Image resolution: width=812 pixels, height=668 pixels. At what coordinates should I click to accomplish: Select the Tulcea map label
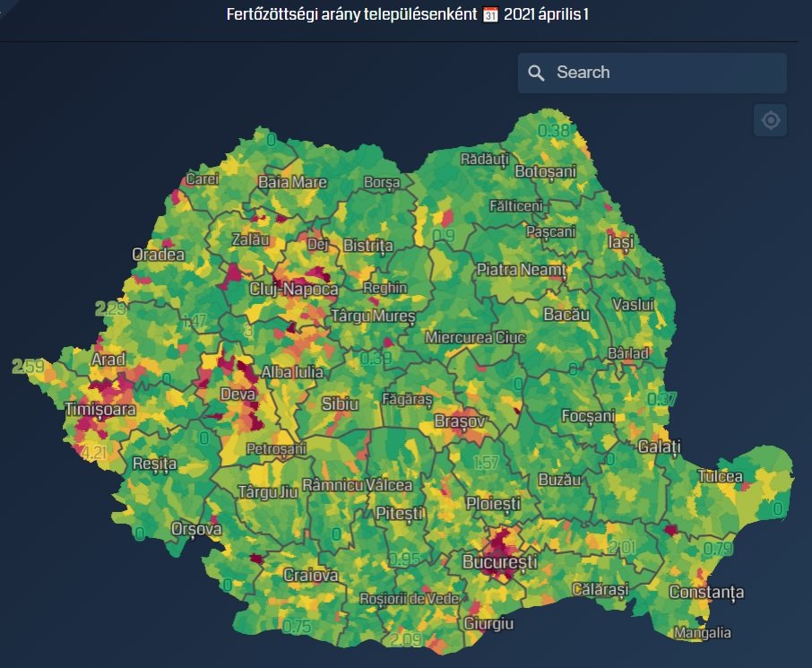721,476
